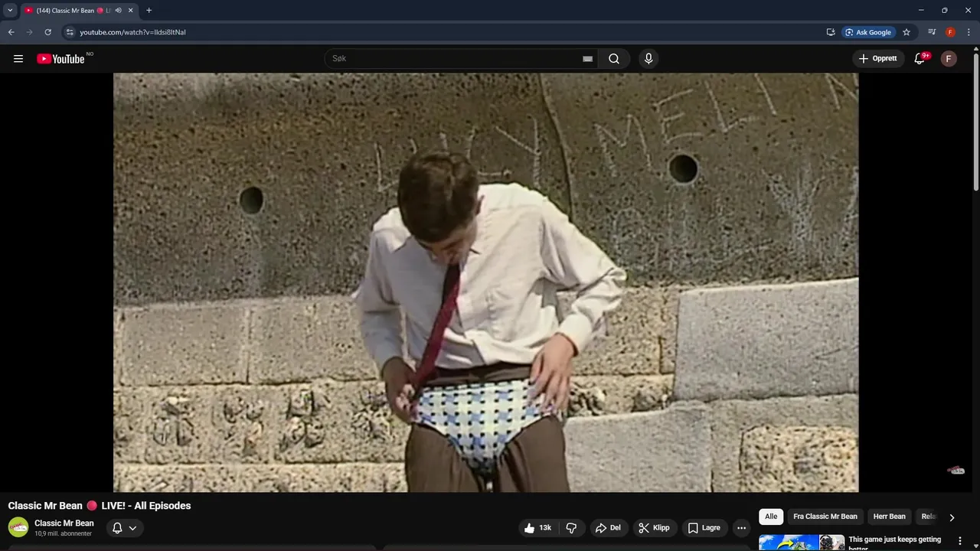The width and height of the screenshot is (980, 551).
Task: Open the YouTube guide hamburger menu
Action: (x=18, y=59)
